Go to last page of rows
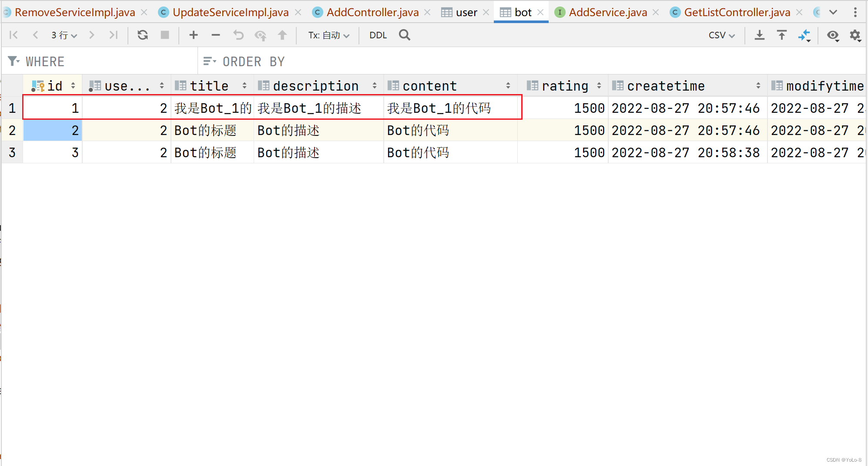Image resolution: width=868 pixels, height=466 pixels. 114,35
